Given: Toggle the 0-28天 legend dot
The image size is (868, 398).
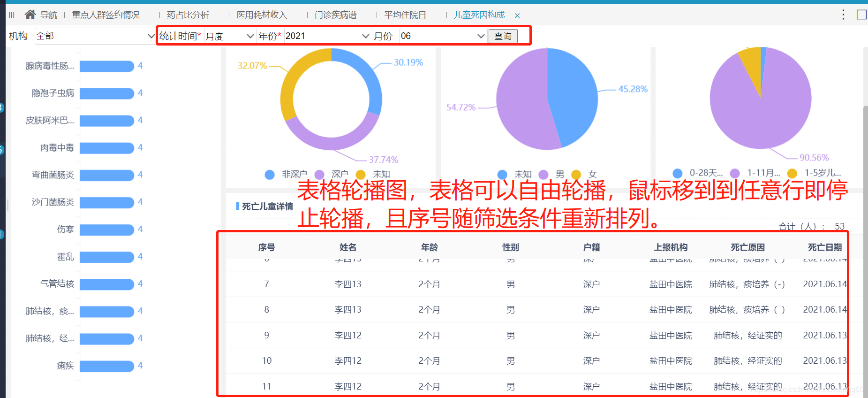Looking at the screenshot, I should (x=678, y=173).
